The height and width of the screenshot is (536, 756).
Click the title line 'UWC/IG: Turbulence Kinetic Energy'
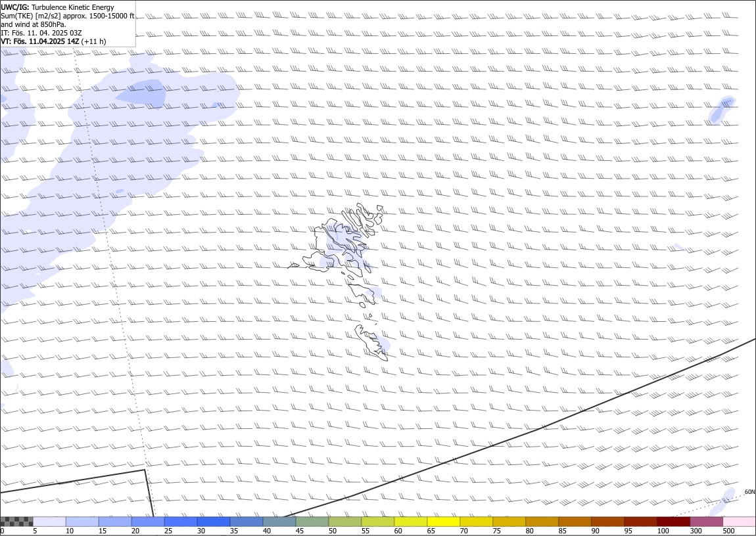tap(57, 7)
